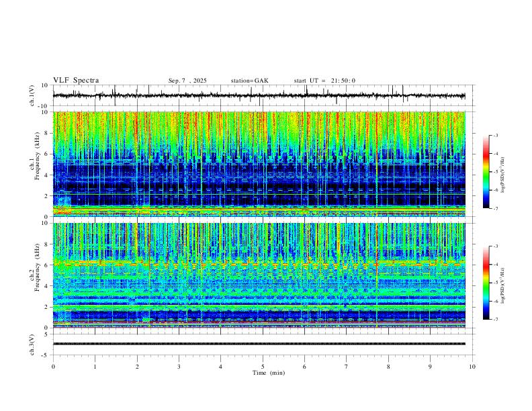This screenshot has height=411, width=532.
Task: Click the "ch.1(V)" axis label
Action: [32, 95]
